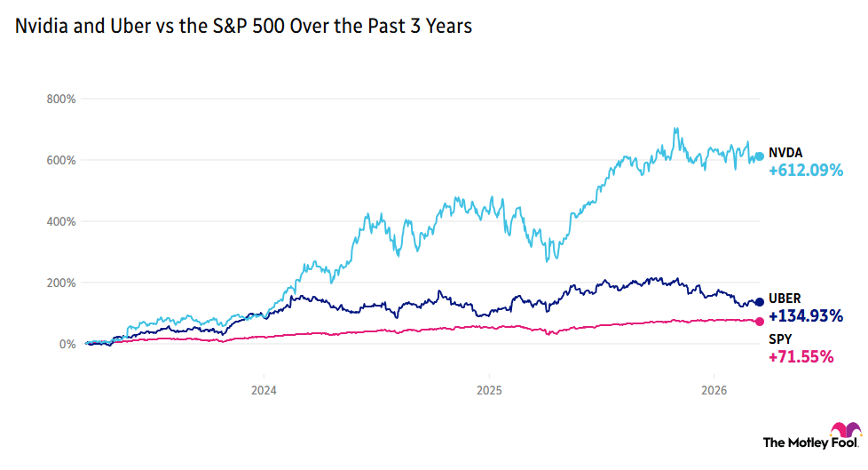Click the 200% y-axis label
Image resolution: width=868 pixels, height=470 pixels.
coord(62,283)
